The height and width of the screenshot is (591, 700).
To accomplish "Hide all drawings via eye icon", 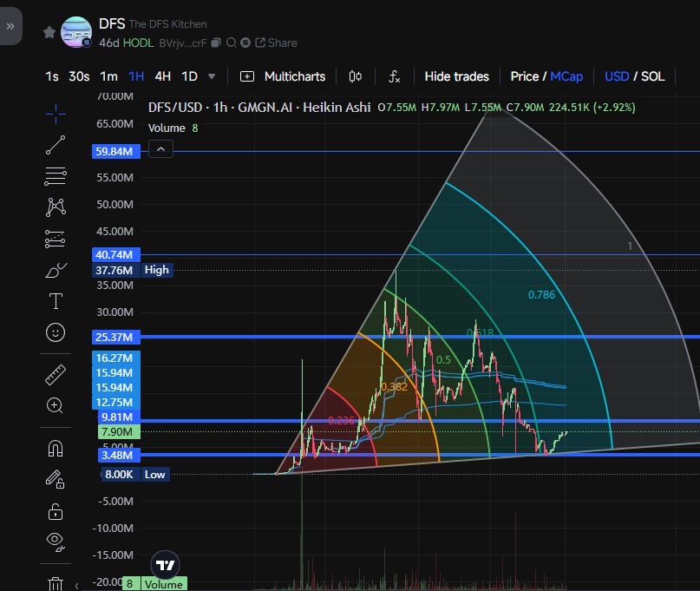I will (55, 542).
